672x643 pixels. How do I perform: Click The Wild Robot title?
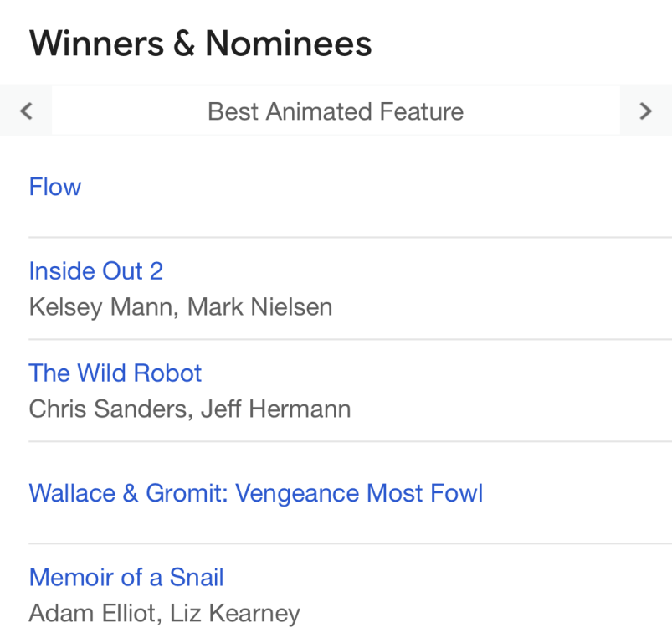[x=115, y=373]
